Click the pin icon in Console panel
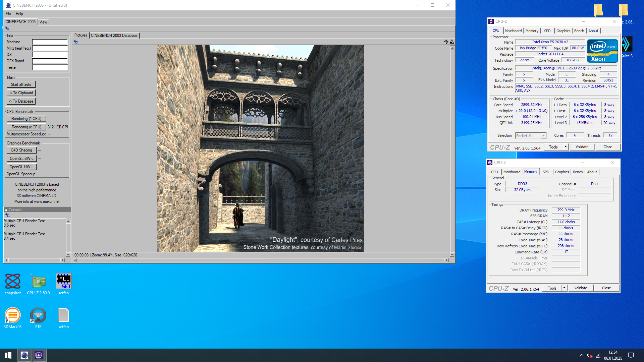Image resolution: width=644 pixels, height=362 pixels. point(7,215)
